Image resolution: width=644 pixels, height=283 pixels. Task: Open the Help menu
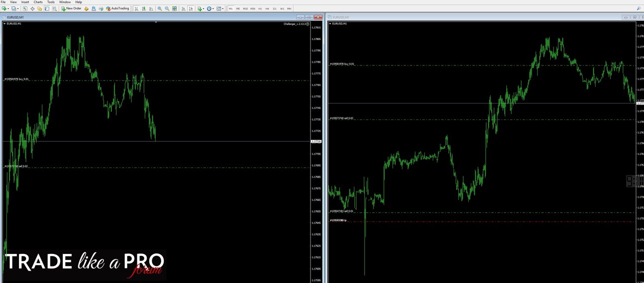78,2
